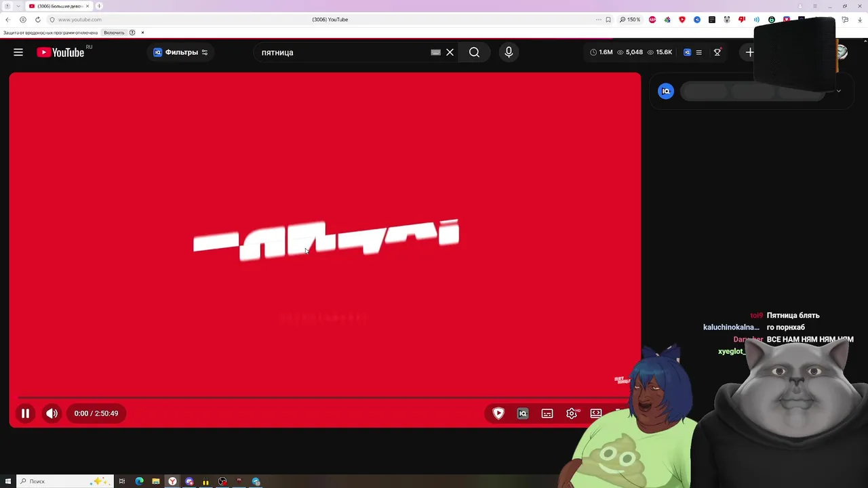
Task: Open the red dislike thumbs extension
Action: click(741, 20)
